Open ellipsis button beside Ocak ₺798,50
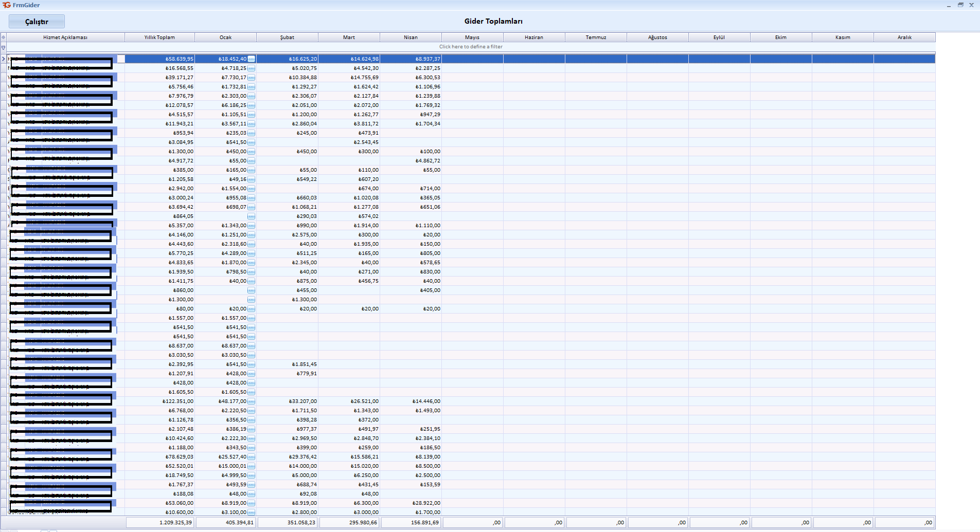Viewport: 980px width, 532px height. click(251, 272)
